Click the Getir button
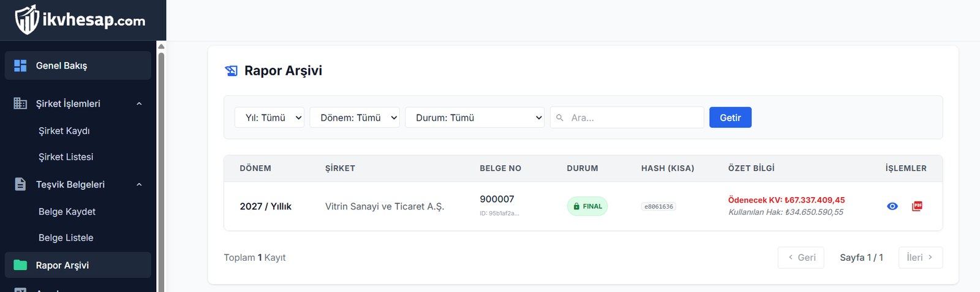The image size is (980, 292). [x=730, y=118]
